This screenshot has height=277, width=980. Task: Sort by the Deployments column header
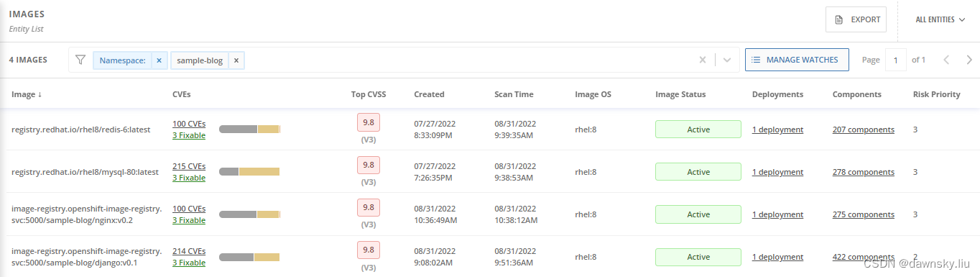point(777,94)
